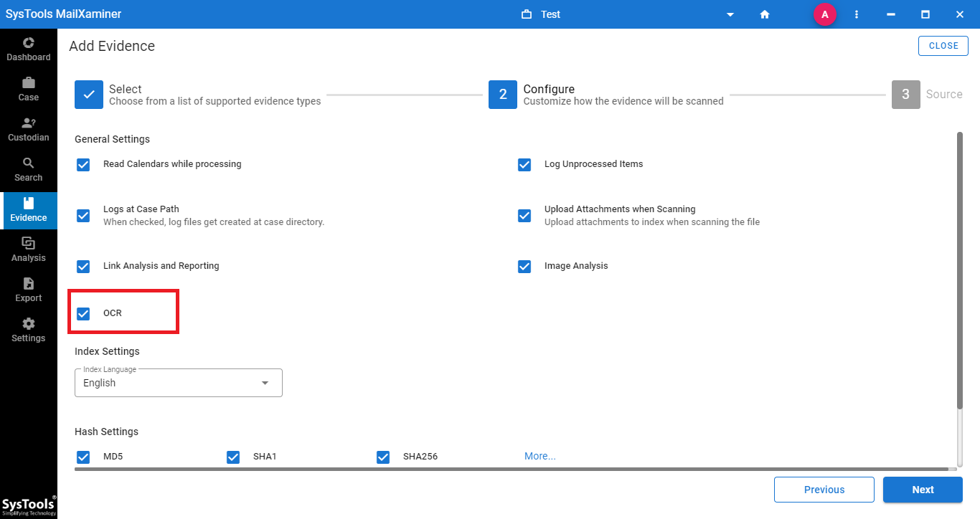Open the user avatar 'A' menu
Screen dimensions: 980x519
click(x=825, y=14)
